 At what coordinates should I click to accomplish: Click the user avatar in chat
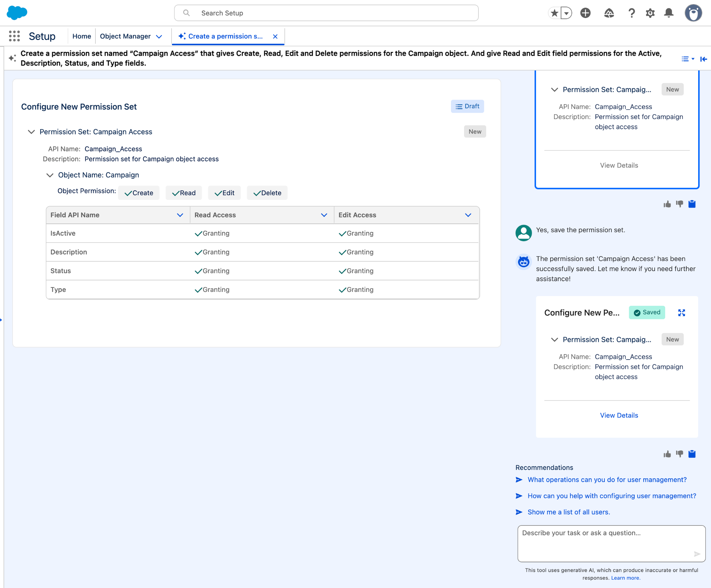point(524,233)
